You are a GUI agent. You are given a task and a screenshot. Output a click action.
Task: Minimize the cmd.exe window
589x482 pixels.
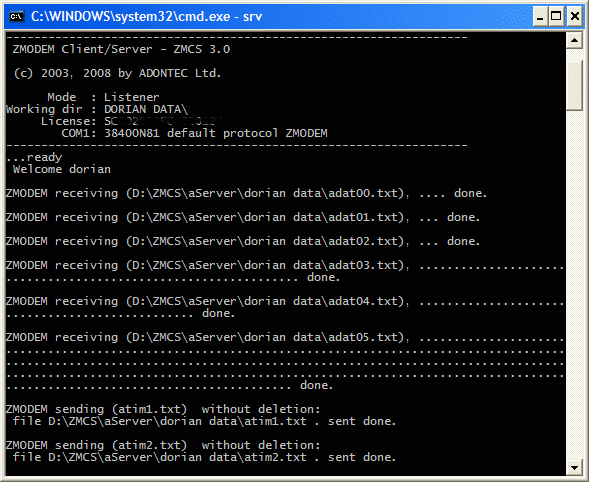point(540,17)
